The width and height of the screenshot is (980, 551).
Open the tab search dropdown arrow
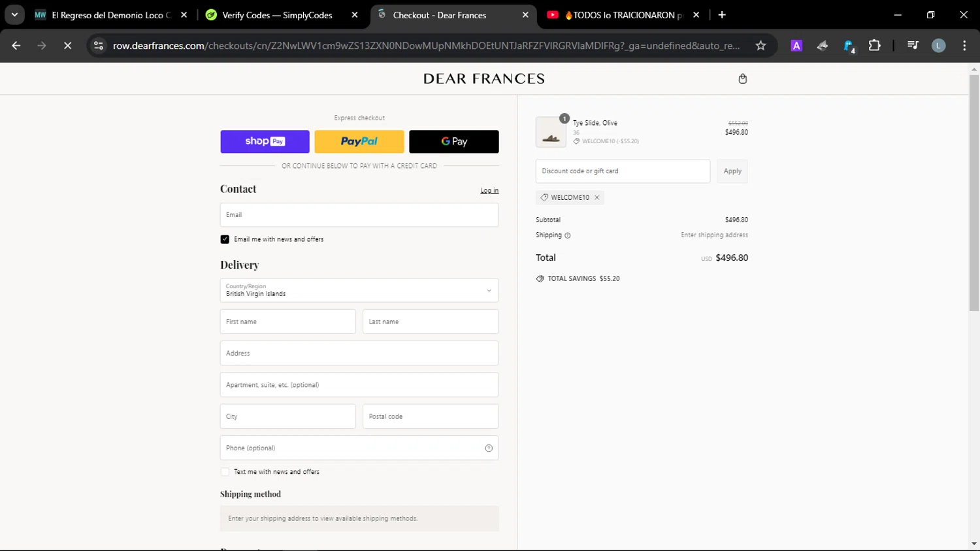(x=14, y=14)
